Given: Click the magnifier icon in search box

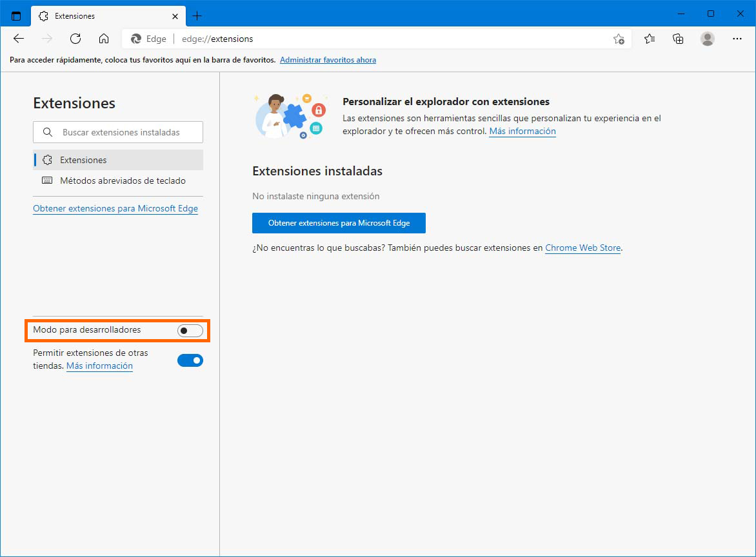Looking at the screenshot, I should (47, 132).
